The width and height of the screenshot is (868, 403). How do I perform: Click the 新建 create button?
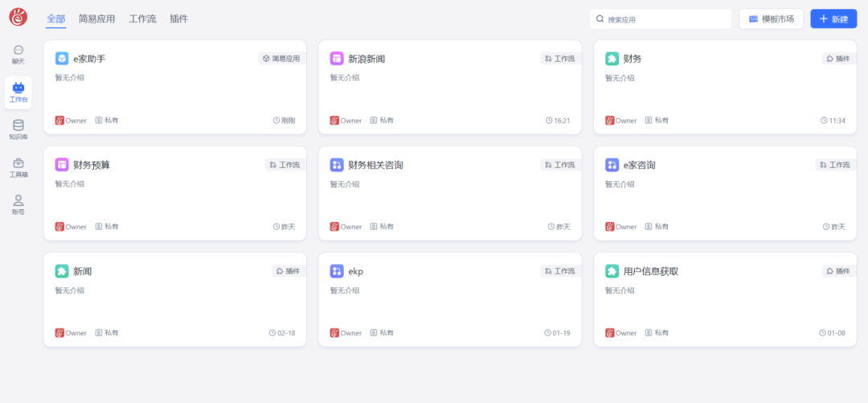pyautogui.click(x=833, y=19)
